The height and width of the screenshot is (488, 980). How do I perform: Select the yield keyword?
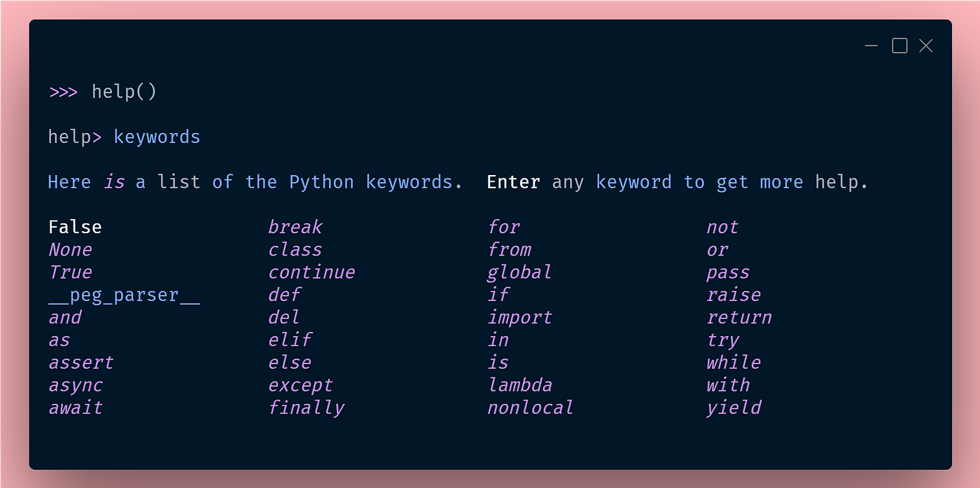coord(734,407)
